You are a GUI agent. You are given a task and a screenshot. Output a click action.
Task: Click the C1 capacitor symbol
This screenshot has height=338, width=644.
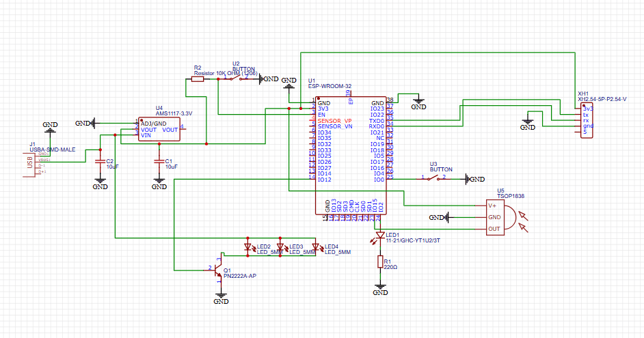point(159,161)
